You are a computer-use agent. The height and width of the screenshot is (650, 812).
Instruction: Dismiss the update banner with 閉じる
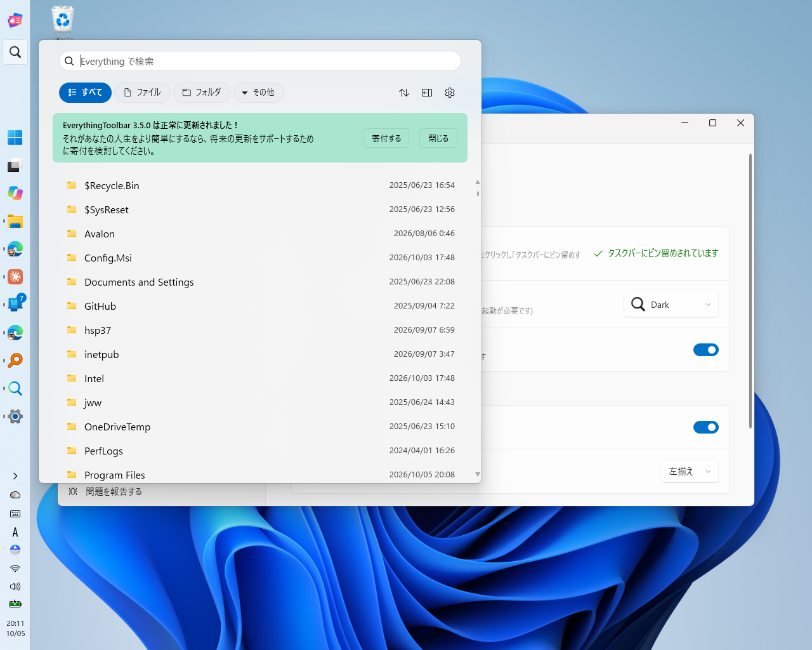(438, 138)
